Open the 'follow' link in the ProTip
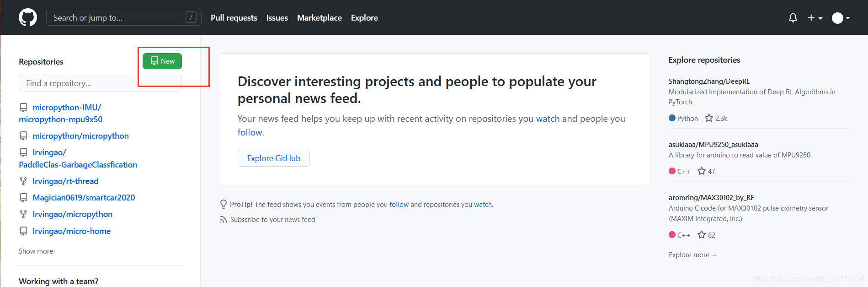 399,205
